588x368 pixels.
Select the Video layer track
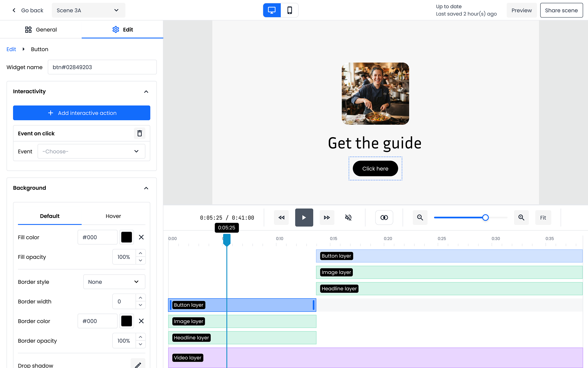coord(375,358)
